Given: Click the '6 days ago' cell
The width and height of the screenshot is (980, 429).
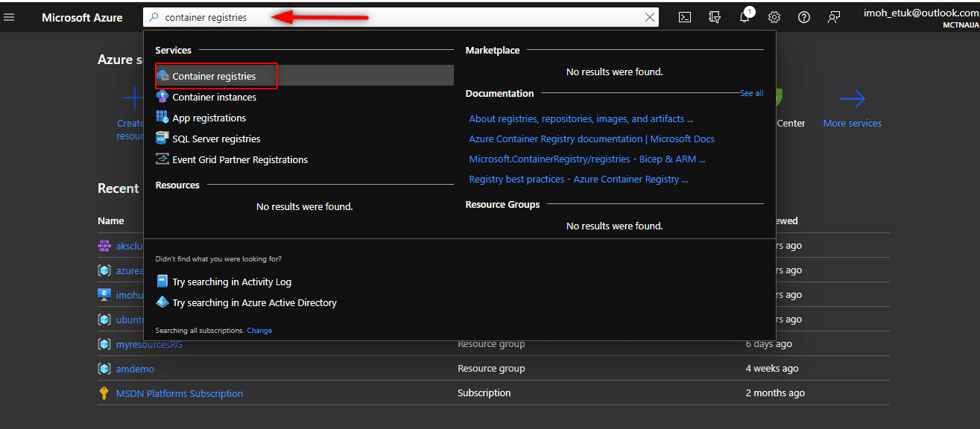Looking at the screenshot, I should 769,344.
